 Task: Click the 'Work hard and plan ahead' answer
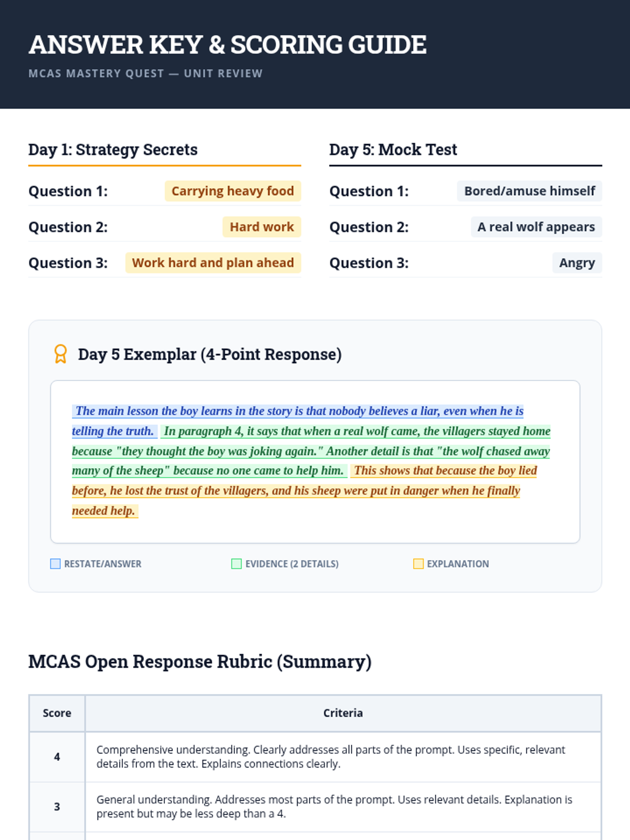point(213,262)
